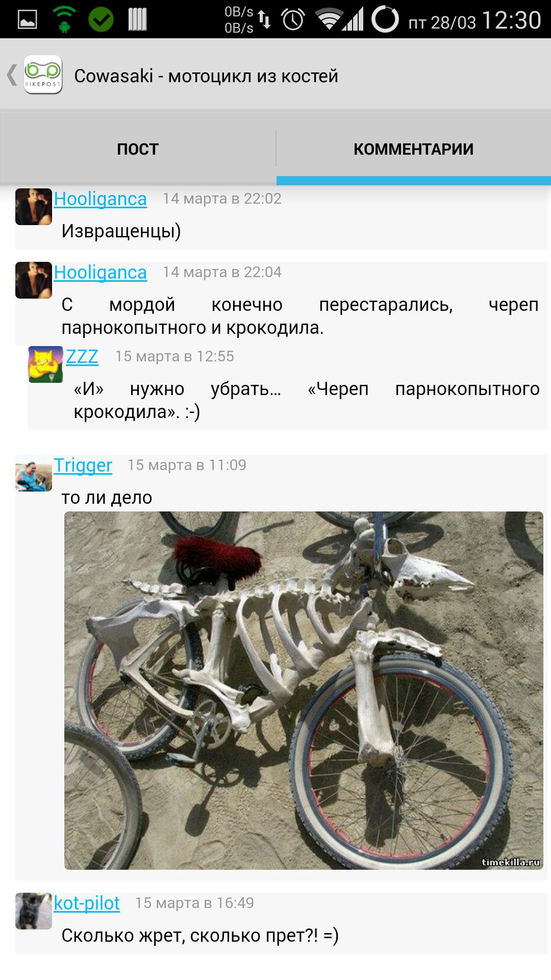Open Hooliganca profile link at 22:02
The image size is (551, 980).
click(101, 199)
